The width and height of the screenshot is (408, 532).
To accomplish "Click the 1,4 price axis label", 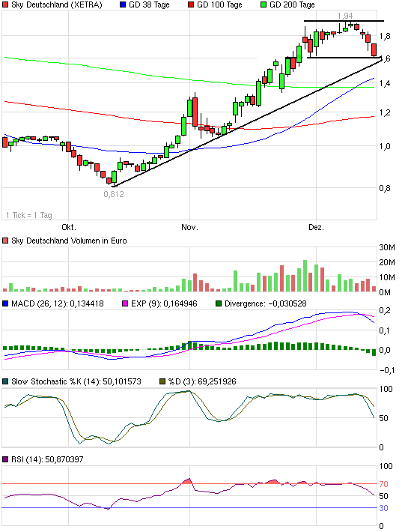I will point(385,83).
